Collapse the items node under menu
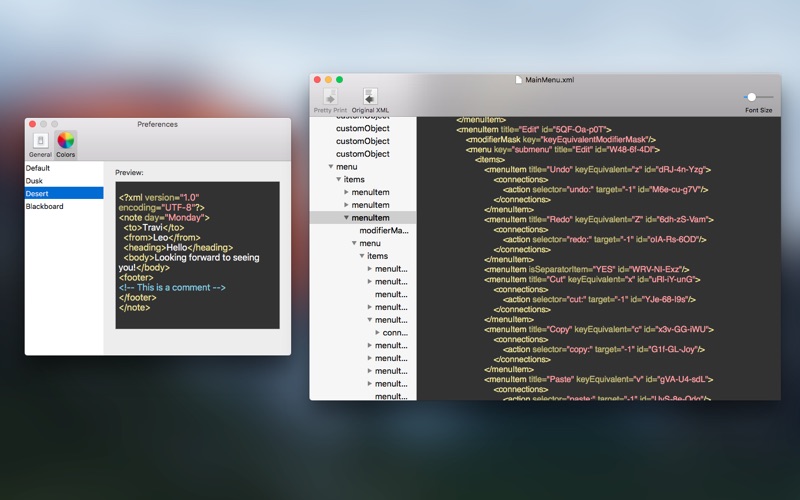The height and width of the screenshot is (500, 800). (x=338, y=180)
